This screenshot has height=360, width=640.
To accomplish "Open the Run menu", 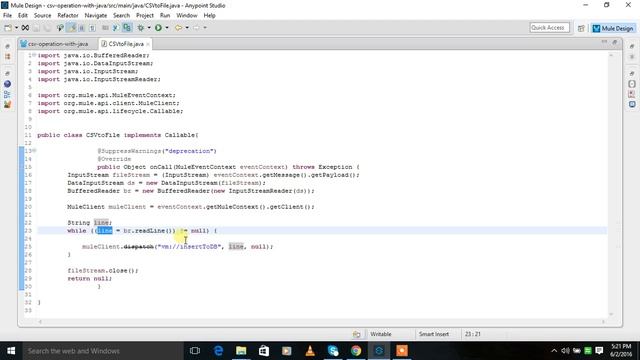I will [x=165, y=16].
